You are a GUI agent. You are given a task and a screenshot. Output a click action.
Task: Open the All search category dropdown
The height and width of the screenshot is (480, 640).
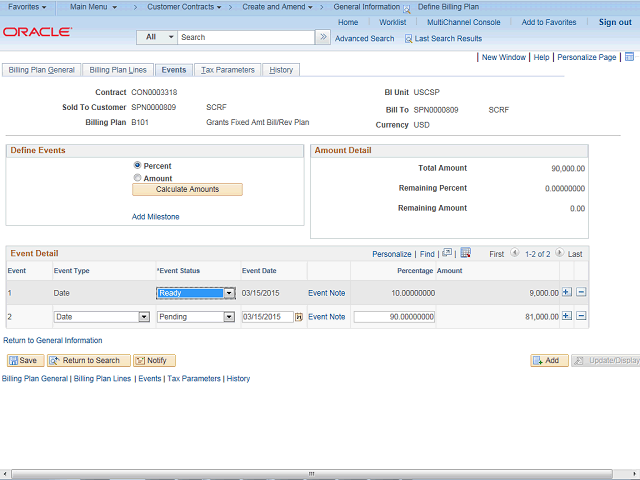[157, 37]
